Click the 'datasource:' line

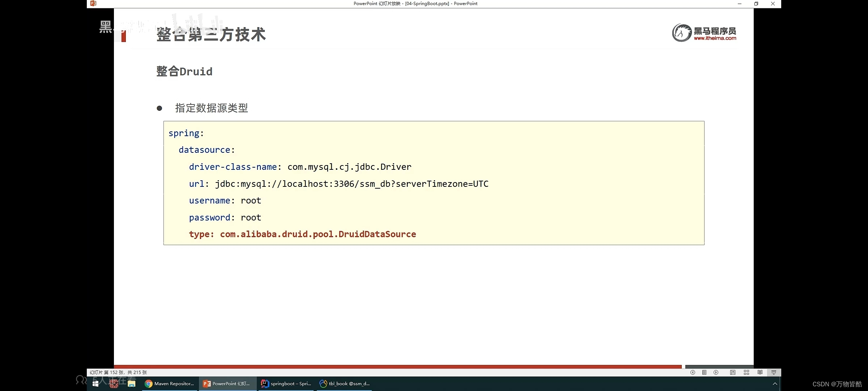click(x=207, y=150)
